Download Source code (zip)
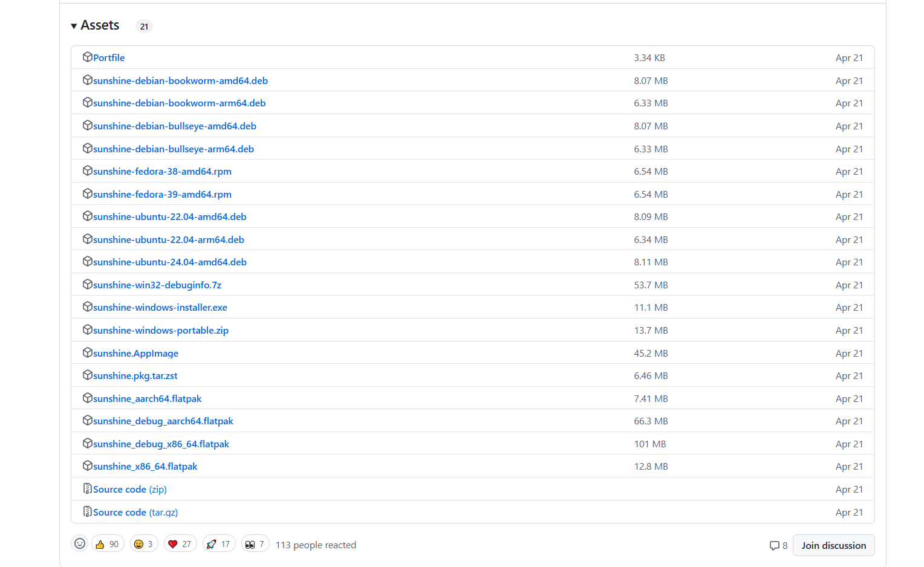 tap(129, 489)
